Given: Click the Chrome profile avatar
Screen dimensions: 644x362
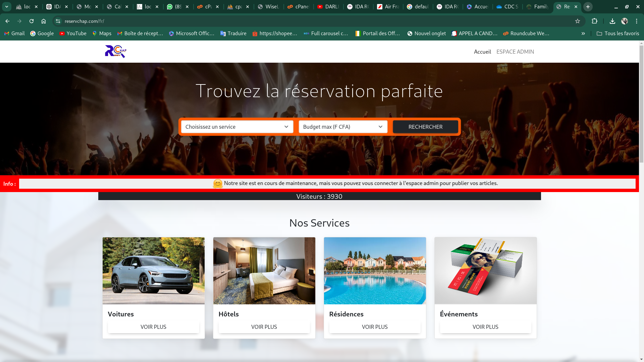Looking at the screenshot, I should tap(625, 21).
